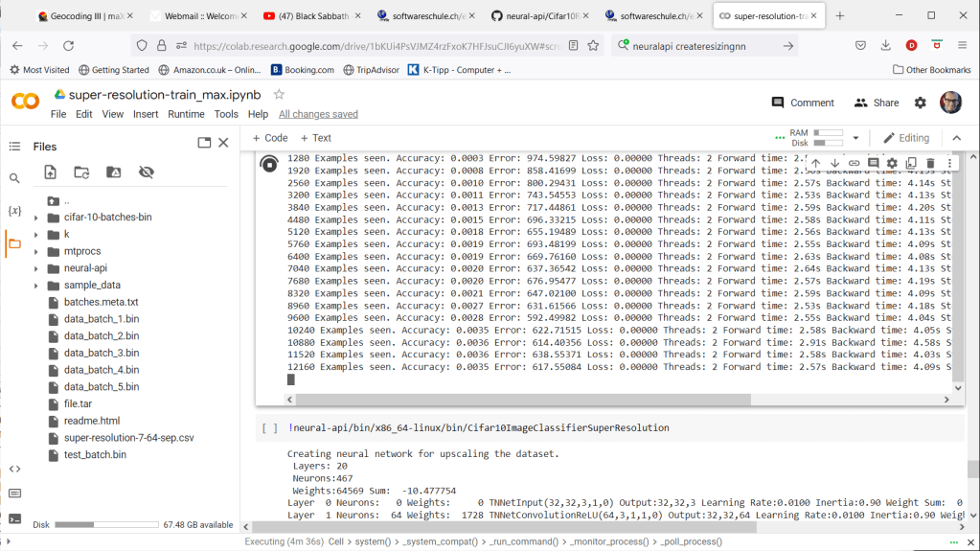The height and width of the screenshot is (551, 980).
Task: Toggle hidden files visibility in Files panel
Action: pyautogui.click(x=146, y=172)
